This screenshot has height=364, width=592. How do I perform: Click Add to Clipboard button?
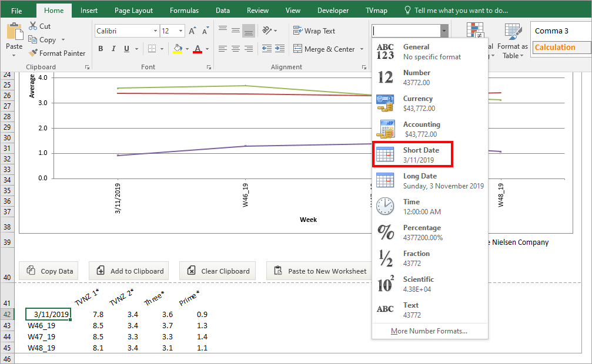(x=129, y=271)
